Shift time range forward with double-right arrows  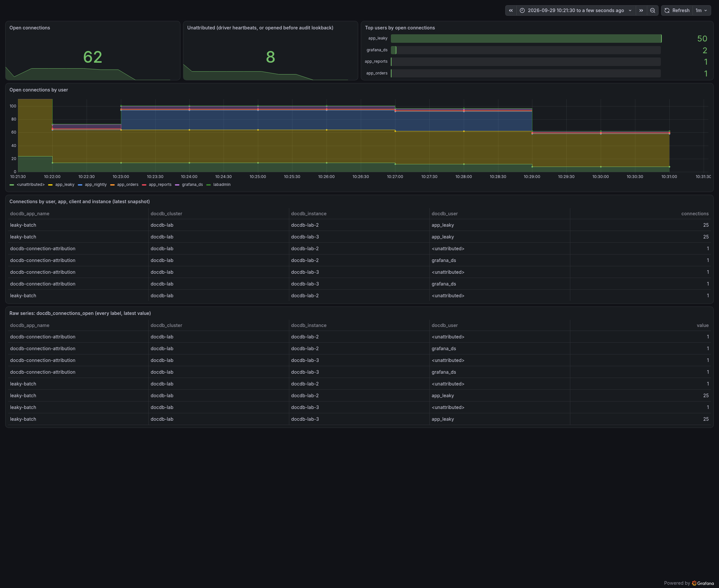(x=641, y=10)
